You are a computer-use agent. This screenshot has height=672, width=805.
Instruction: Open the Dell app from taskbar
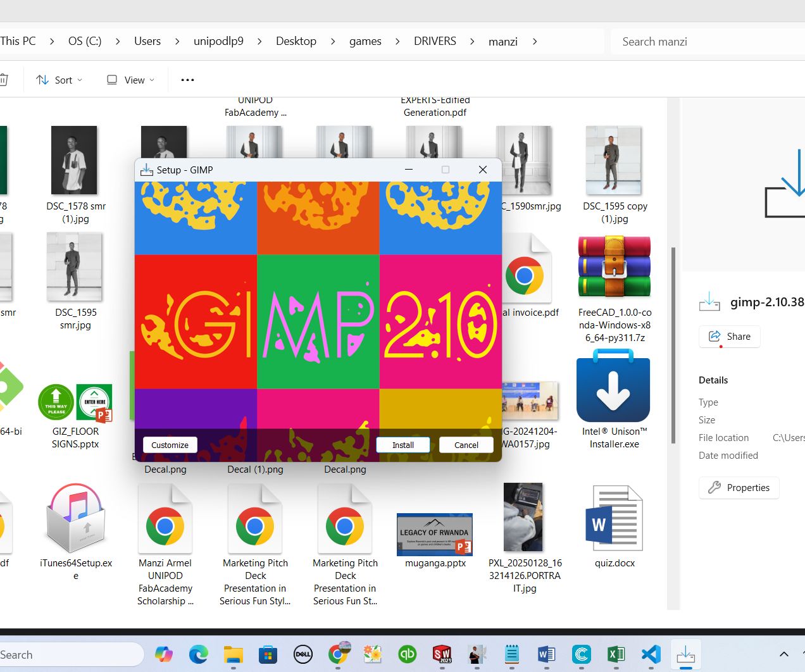point(303,654)
